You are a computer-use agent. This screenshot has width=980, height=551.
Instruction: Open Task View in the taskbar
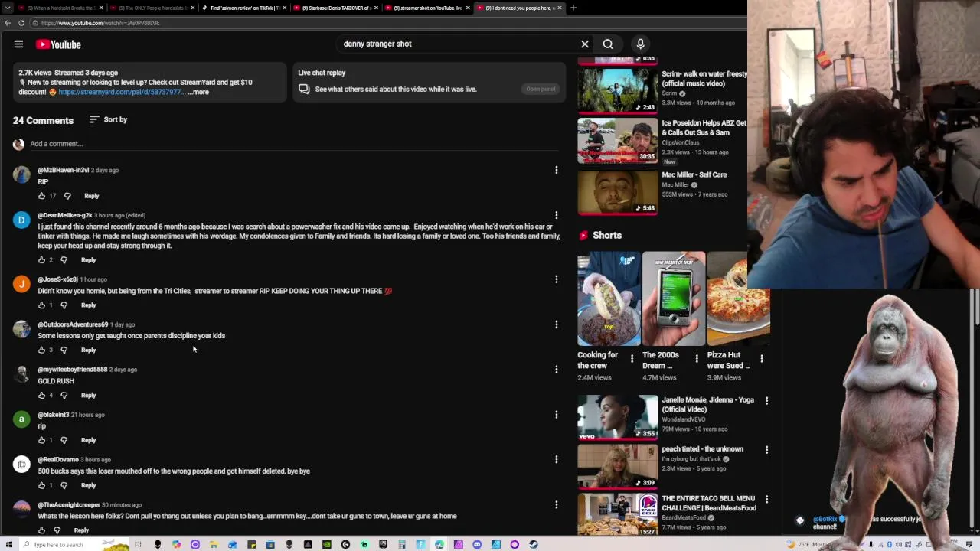[138, 544]
